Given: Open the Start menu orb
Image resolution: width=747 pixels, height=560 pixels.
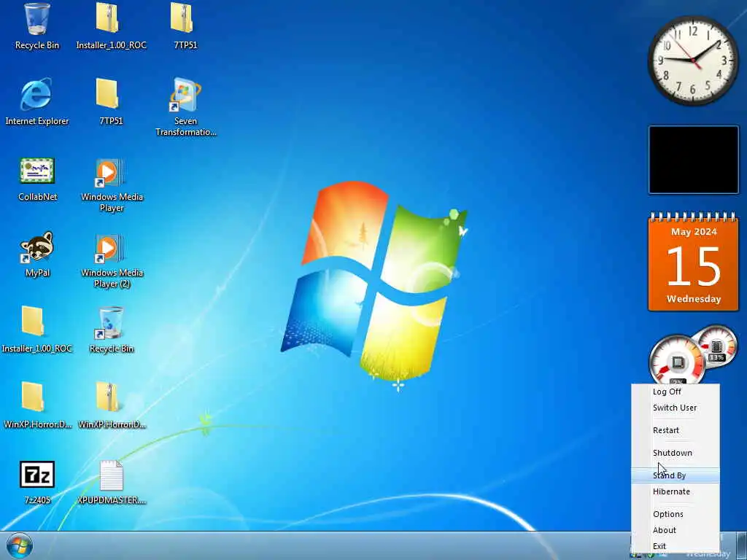Looking at the screenshot, I should tap(20, 546).
